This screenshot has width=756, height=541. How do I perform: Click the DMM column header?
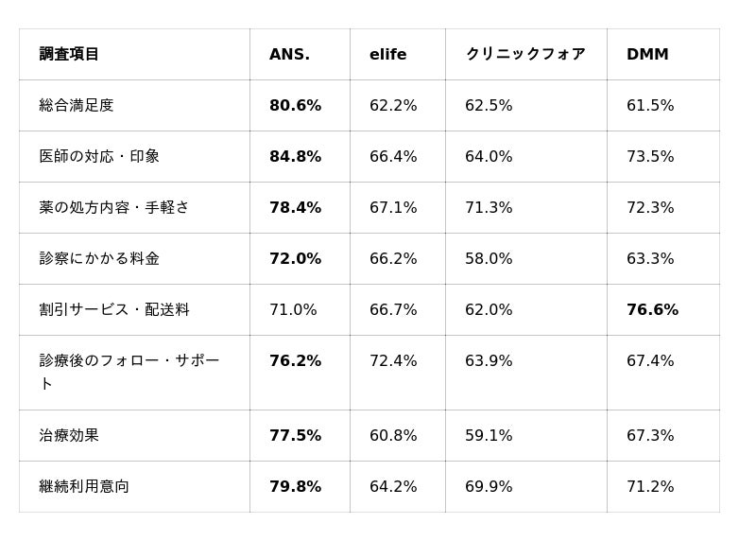click(x=647, y=54)
